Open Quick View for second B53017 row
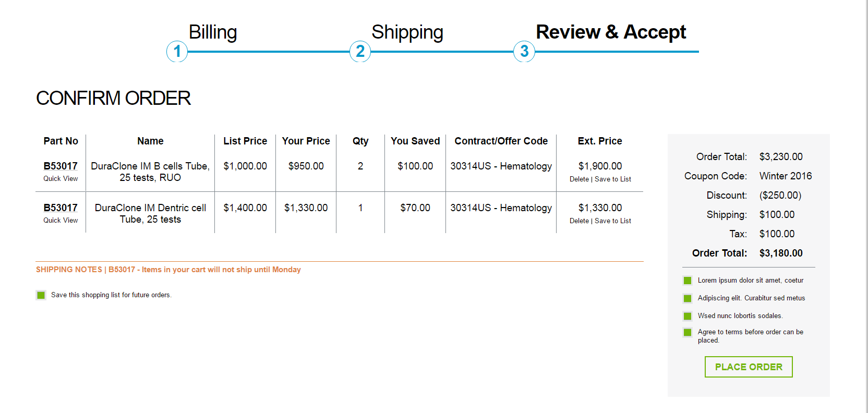Viewport: 868px width, 413px height. point(61,220)
